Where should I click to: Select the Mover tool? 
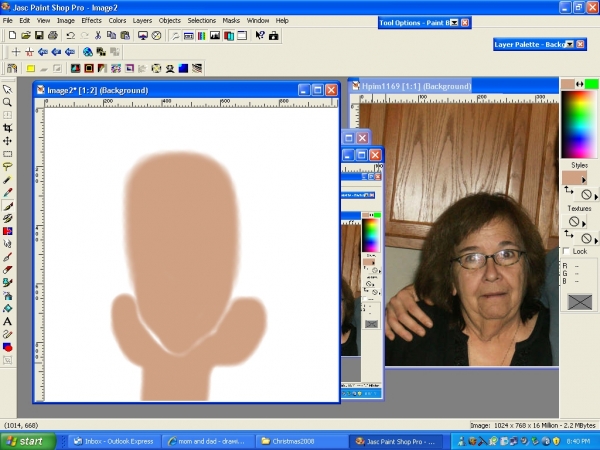coord(7,141)
